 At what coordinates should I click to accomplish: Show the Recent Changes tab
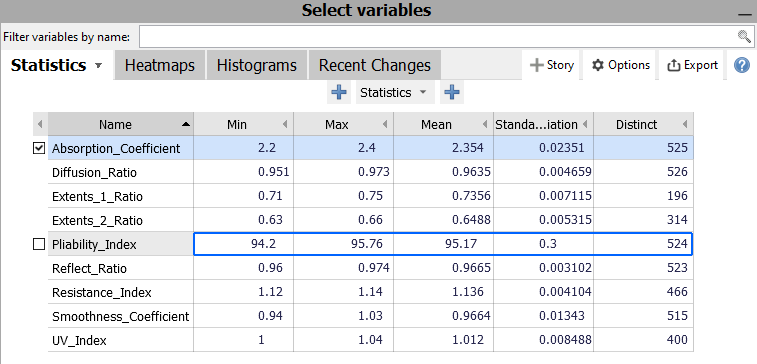[375, 65]
